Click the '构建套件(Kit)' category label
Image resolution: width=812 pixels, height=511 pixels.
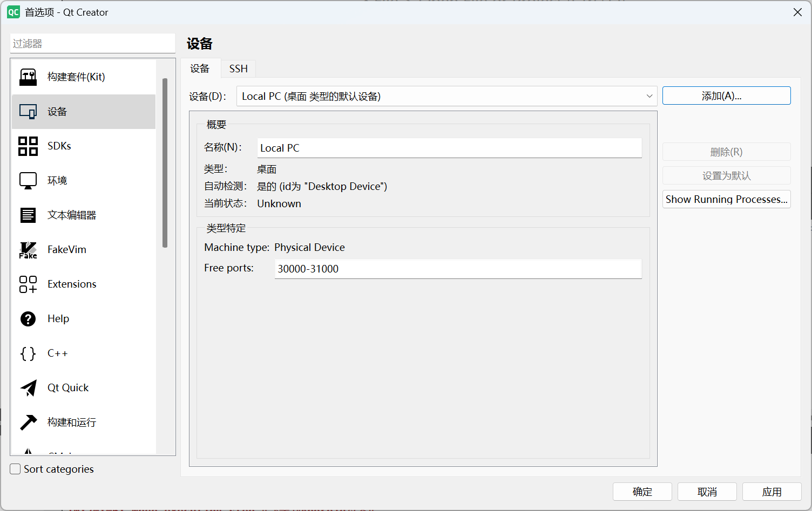pyautogui.click(x=76, y=77)
